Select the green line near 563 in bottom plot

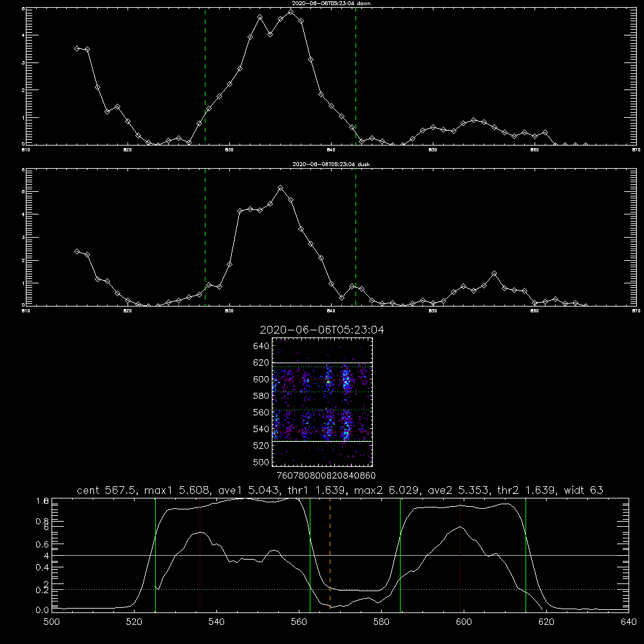pyautogui.click(x=310, y=555)
